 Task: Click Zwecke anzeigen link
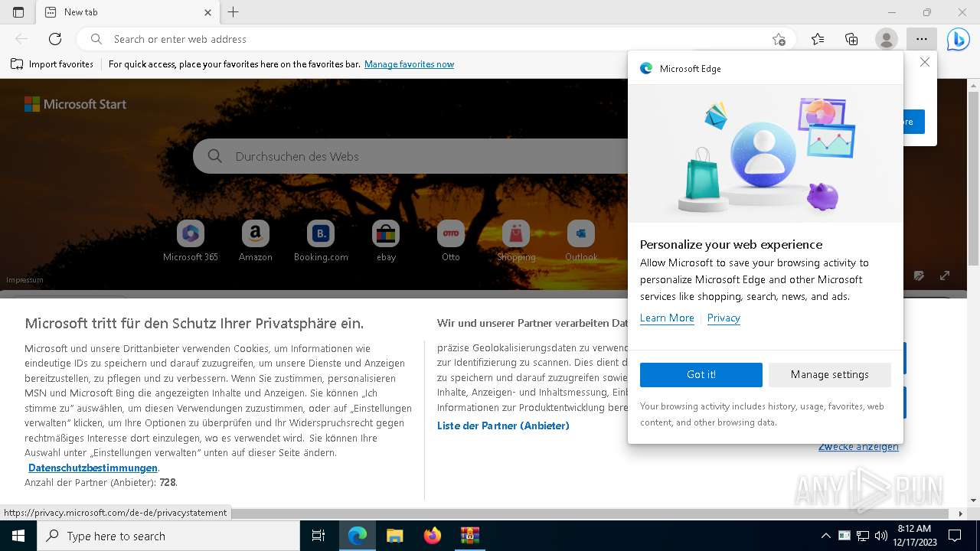[x=858, y=446]
